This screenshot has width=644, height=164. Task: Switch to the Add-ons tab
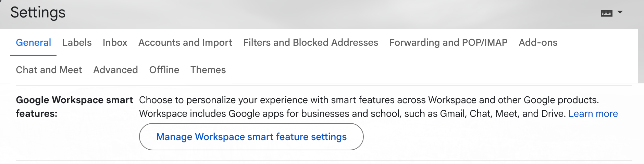point(538,42)
